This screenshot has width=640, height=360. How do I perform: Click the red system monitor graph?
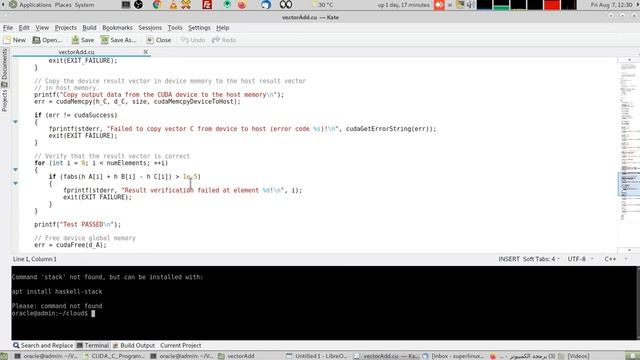coord(551,5)
